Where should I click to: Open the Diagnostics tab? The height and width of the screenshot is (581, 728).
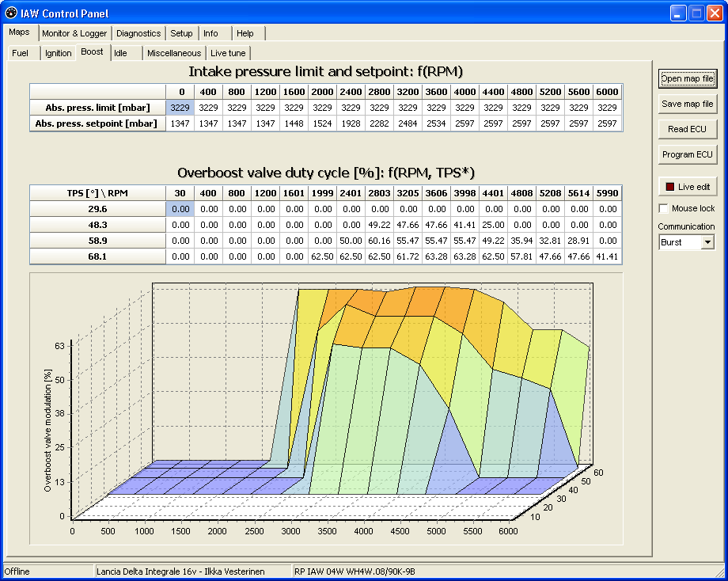point(138,33)
